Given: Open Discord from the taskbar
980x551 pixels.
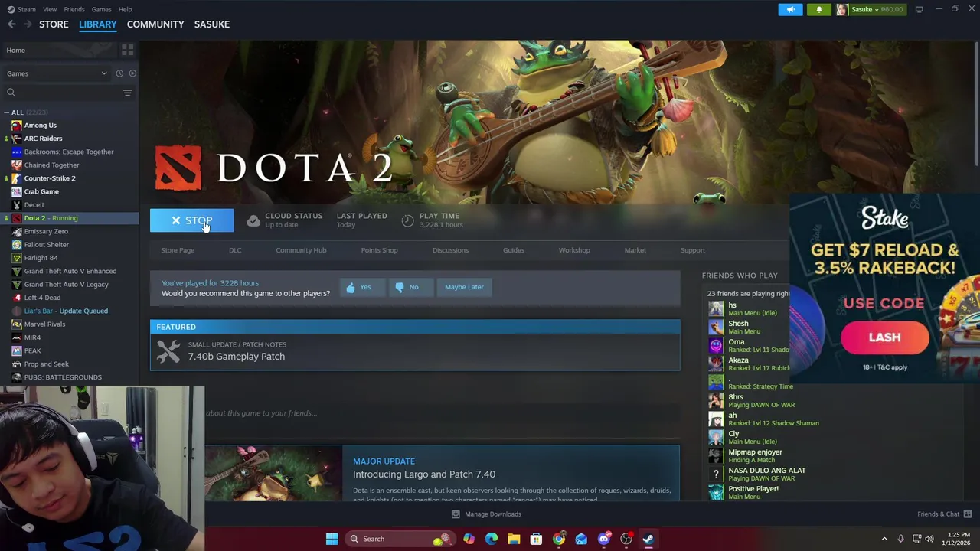Looking at the screenshot, I should pyautogui.click(x=604, y=539).
